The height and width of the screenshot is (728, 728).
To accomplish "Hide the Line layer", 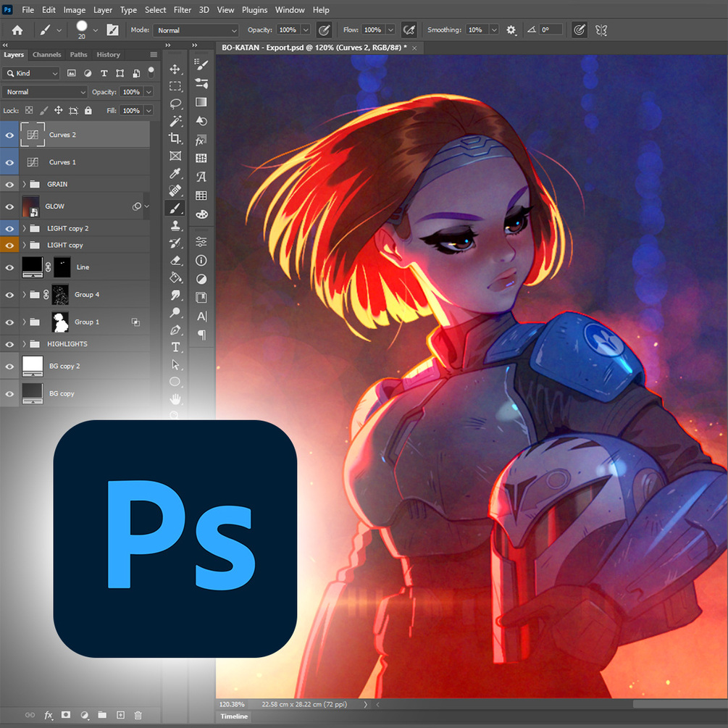I will point(9,267).
